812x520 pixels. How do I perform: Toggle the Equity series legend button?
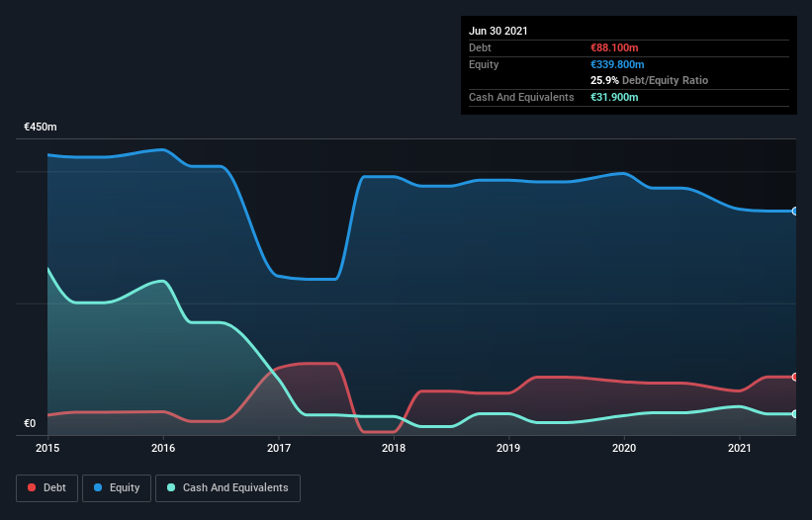coord(117,488)
